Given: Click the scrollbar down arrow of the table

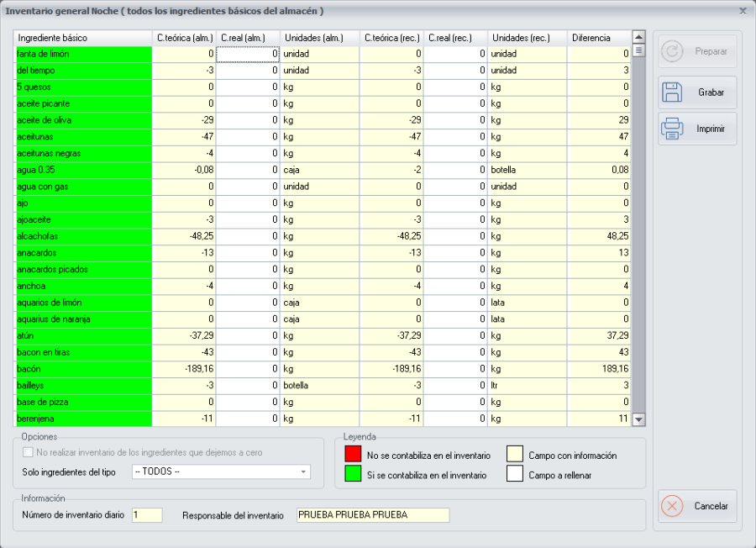Looking at the screenshot, I should pos(637,419).
